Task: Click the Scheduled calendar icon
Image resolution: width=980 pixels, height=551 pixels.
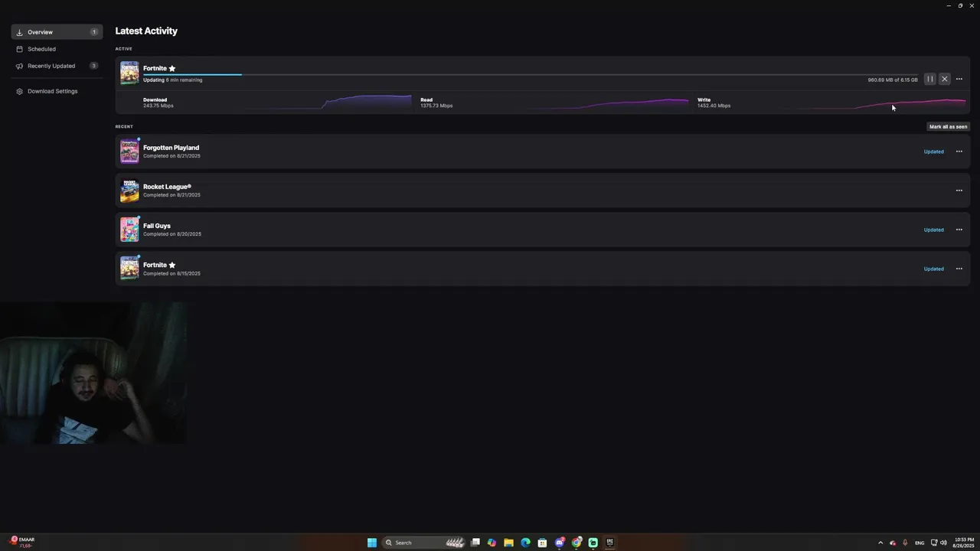Action: click(x=20, y=49)
